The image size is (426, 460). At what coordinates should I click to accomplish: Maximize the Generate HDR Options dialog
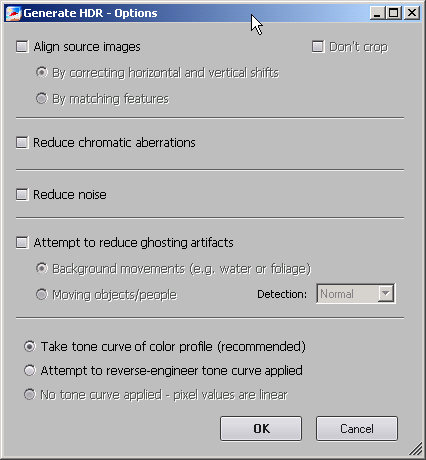pyautogui.click(x=394, y=13)
